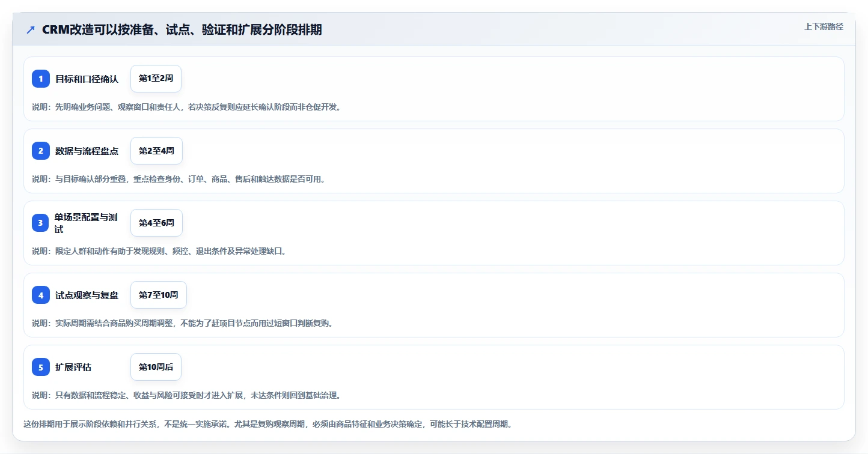Screen dimensions: 868x454
Task: Select the step 3 number badge
Action: tap(41, 223)
